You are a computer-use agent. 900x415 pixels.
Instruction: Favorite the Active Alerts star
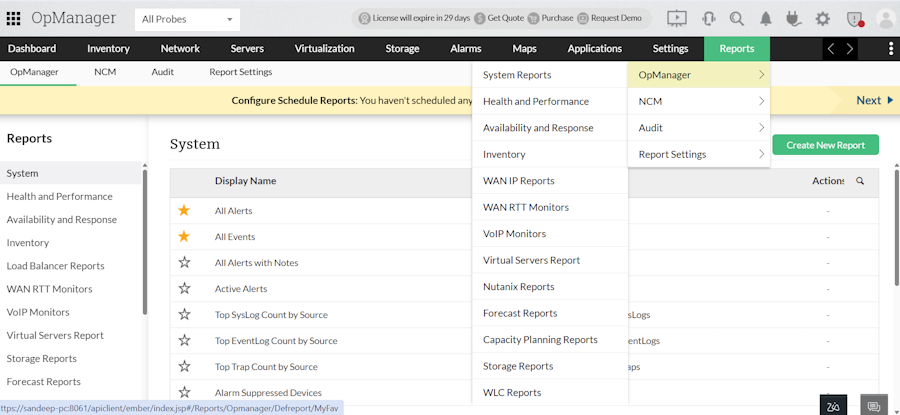coord(184,288)
